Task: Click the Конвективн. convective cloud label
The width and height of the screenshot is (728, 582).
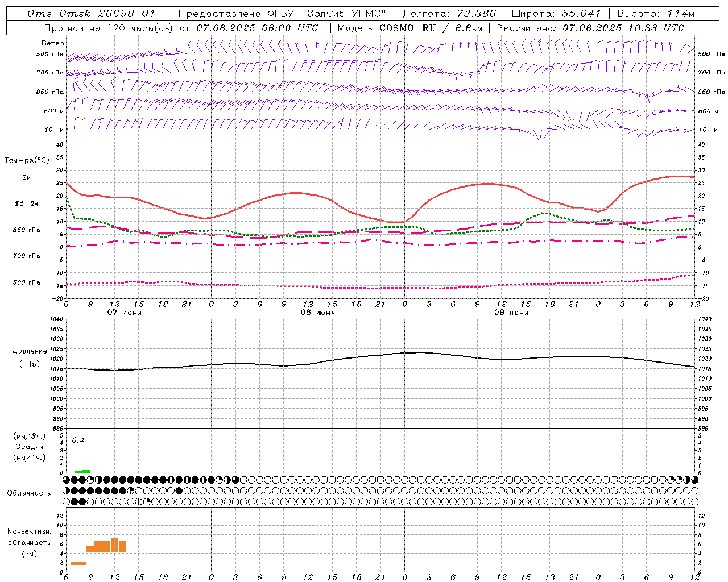Action: coord(29,531)
